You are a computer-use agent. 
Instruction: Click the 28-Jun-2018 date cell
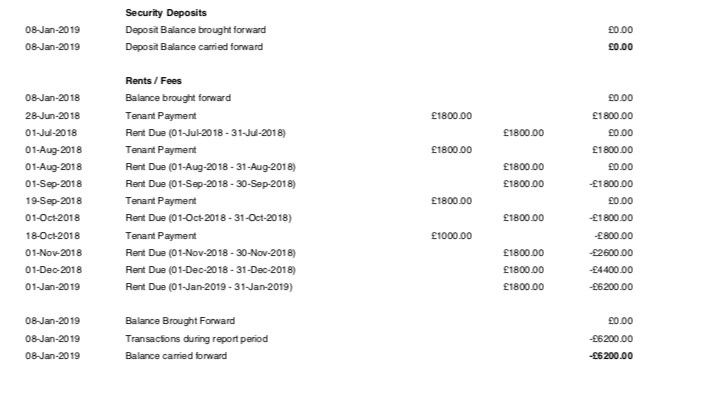tap(52, 116)
